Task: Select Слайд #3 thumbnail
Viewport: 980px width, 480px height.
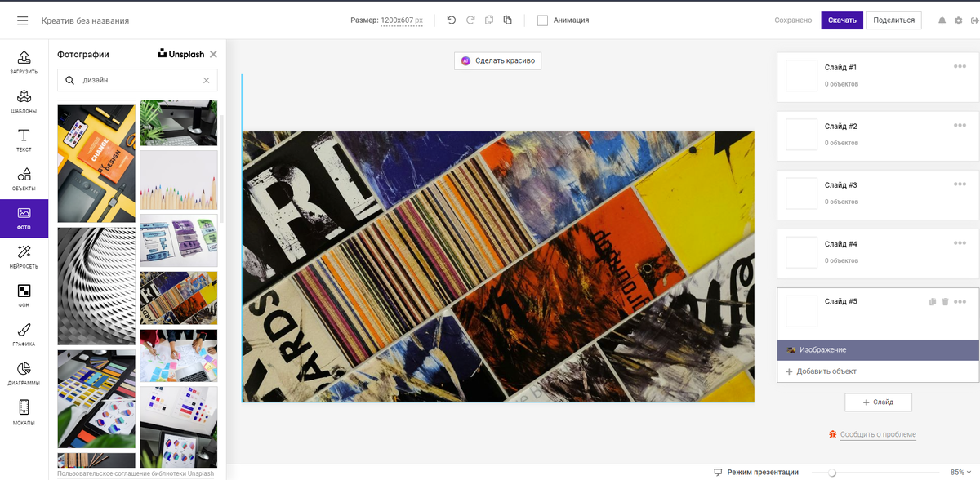Action: pyautogui.click(x=801, y=193)
